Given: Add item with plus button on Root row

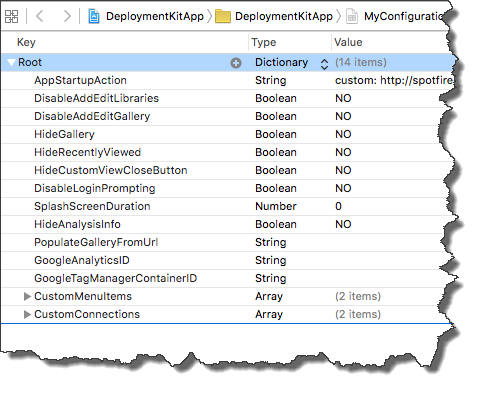Looking at the screenshot, I should pos(236,63).
